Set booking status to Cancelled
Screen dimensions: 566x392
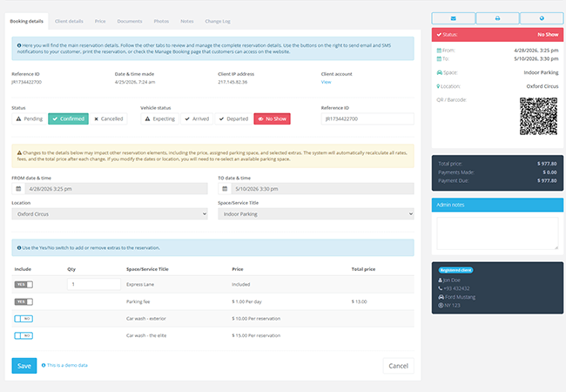click(108, 118)
